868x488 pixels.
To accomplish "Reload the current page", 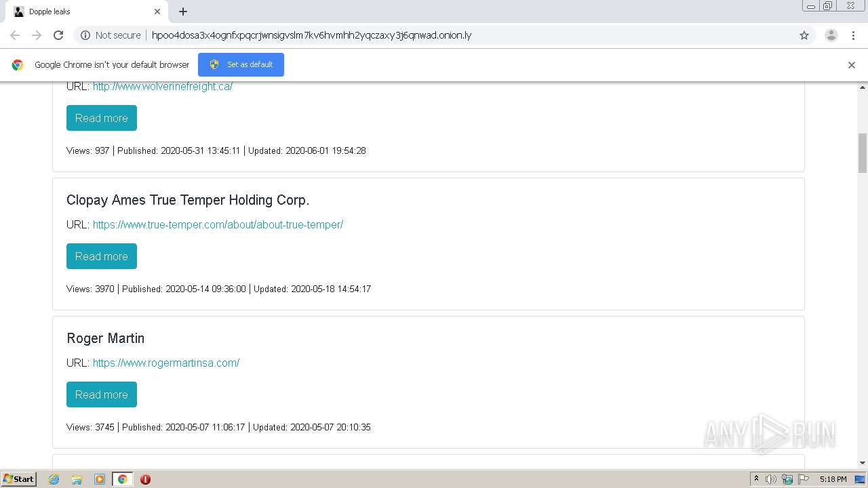I will click(58, 35).
